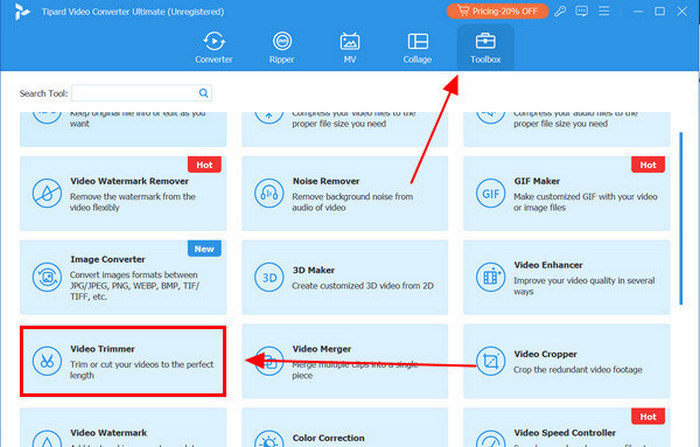Select the Toolbox tab
Screen dimensions: 700x447
(485, 47)
